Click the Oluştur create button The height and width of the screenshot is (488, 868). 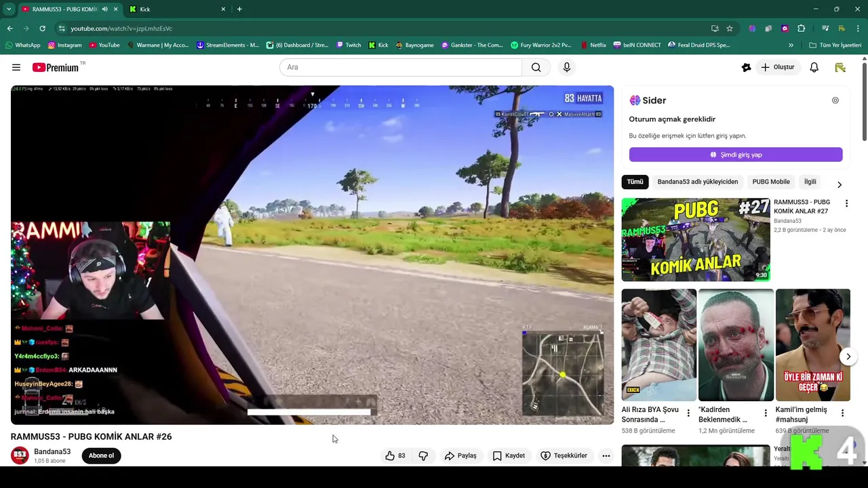(x=777, y=67)
